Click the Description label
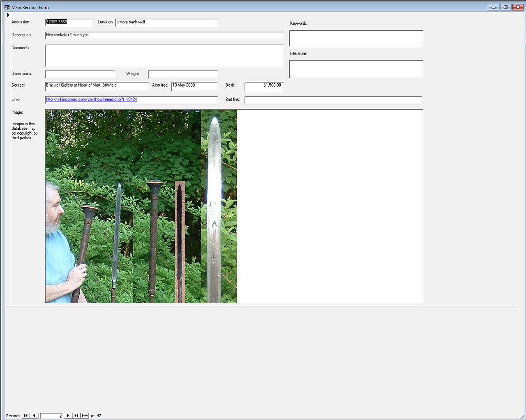The width and height of the screenshot is (526, 420). pos(21,35)
